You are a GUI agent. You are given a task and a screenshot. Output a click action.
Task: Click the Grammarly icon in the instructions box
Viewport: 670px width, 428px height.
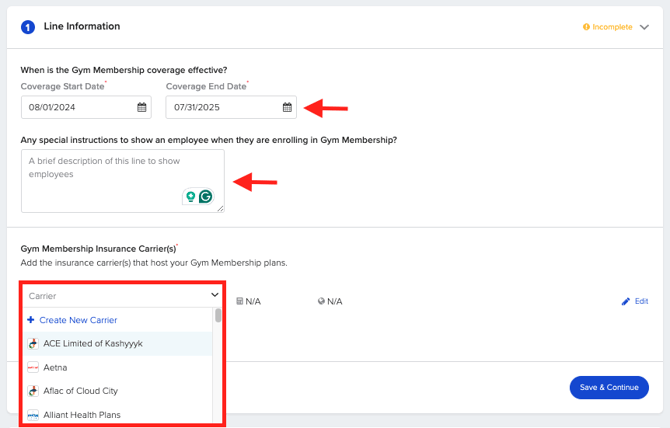pyautogui.click(x=206, y=197)
